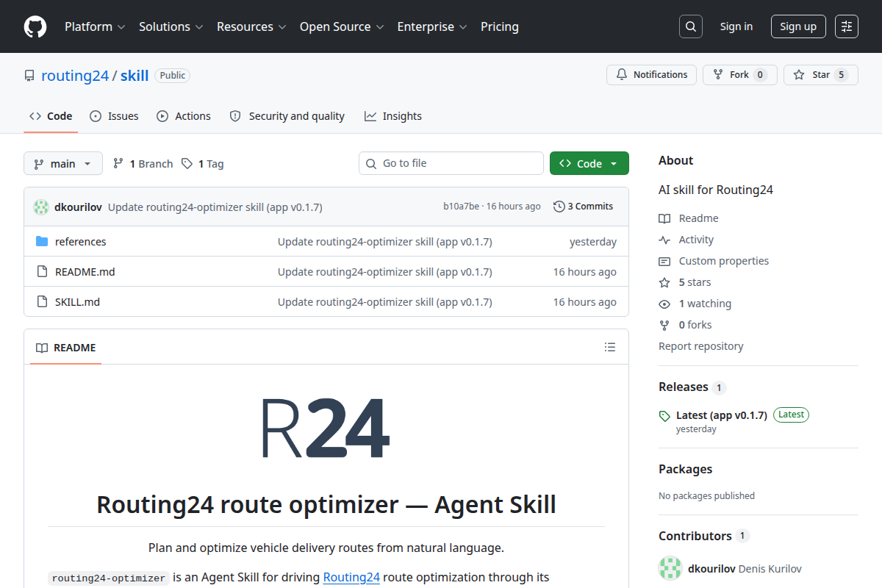Click the repository icon beside routing24

point(29,76)
